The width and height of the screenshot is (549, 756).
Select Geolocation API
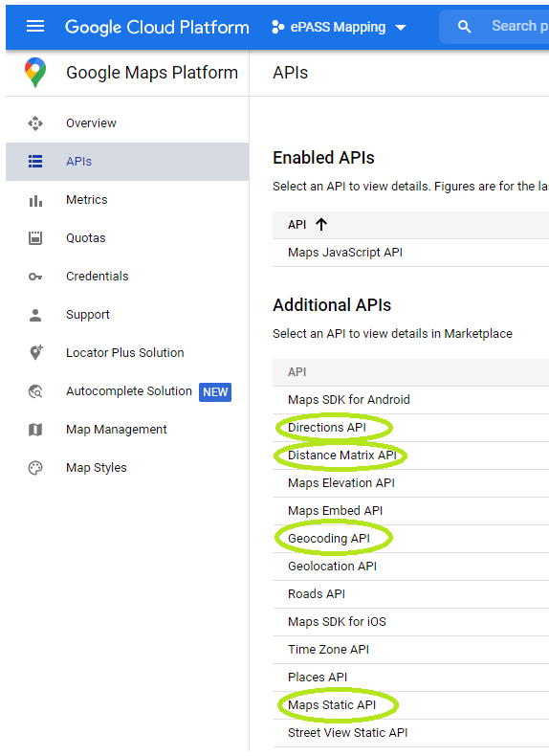[332, 566]
